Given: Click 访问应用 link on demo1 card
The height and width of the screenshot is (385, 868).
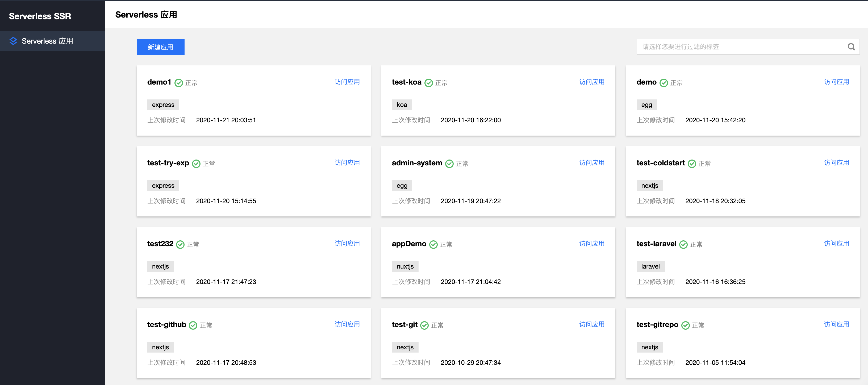Looking at the screenshot, I should pyautogui.click(x=347, y=82).
